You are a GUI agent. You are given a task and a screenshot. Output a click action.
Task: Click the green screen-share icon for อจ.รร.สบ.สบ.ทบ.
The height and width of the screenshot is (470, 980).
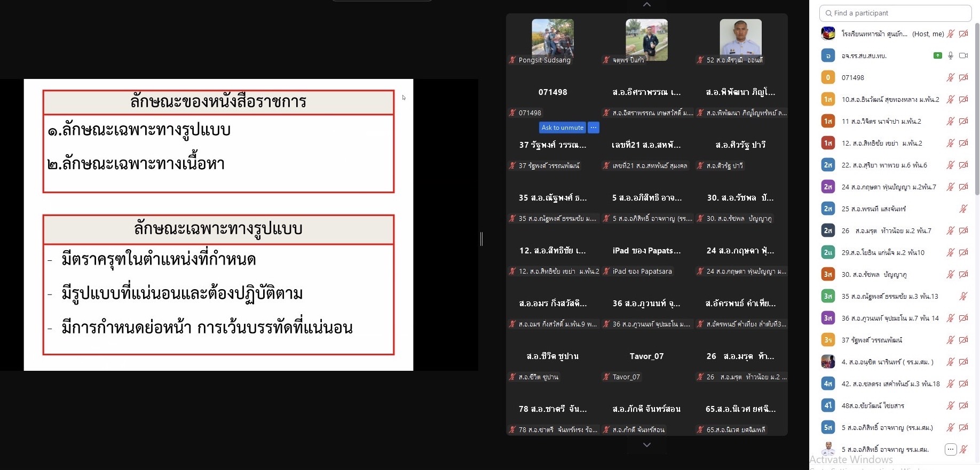[937, 55]
